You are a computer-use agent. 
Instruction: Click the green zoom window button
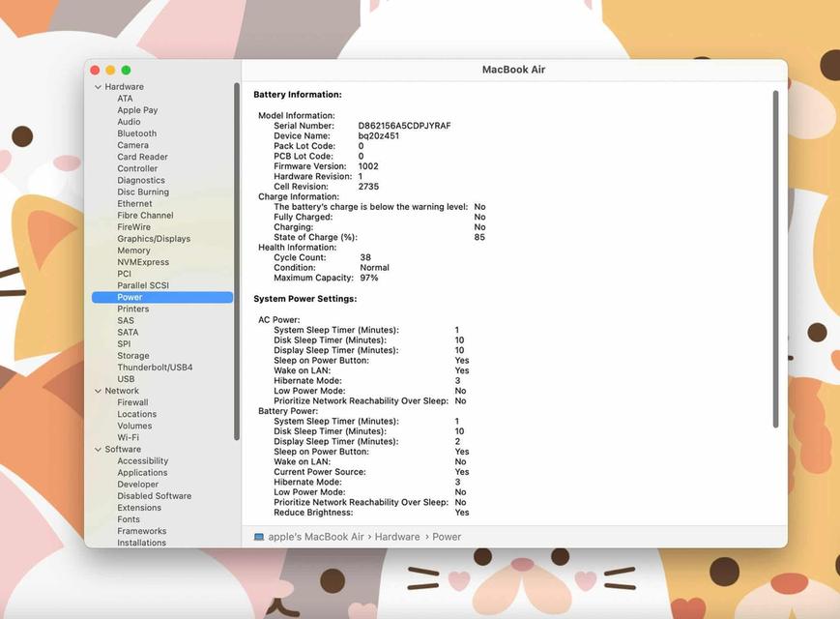[x=126, y=71]
